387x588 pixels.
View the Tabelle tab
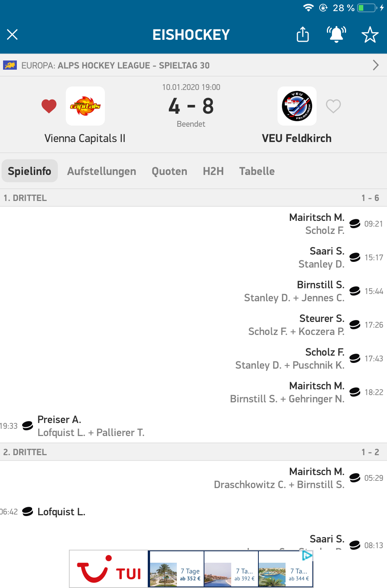tap(257, 171)
